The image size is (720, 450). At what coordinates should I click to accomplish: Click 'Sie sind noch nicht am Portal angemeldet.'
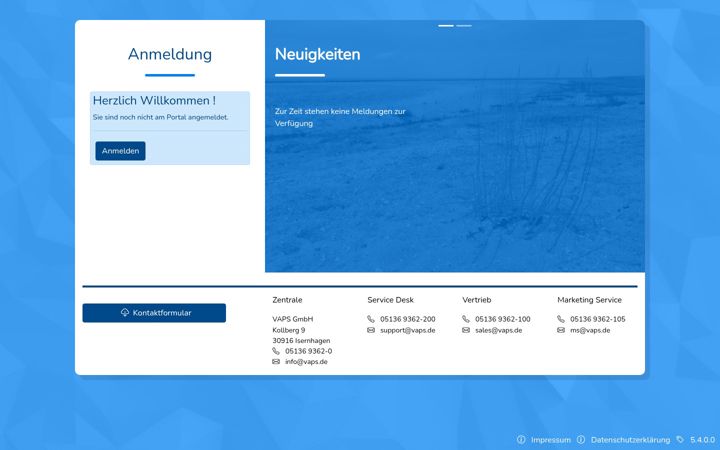tap(161, 118)
